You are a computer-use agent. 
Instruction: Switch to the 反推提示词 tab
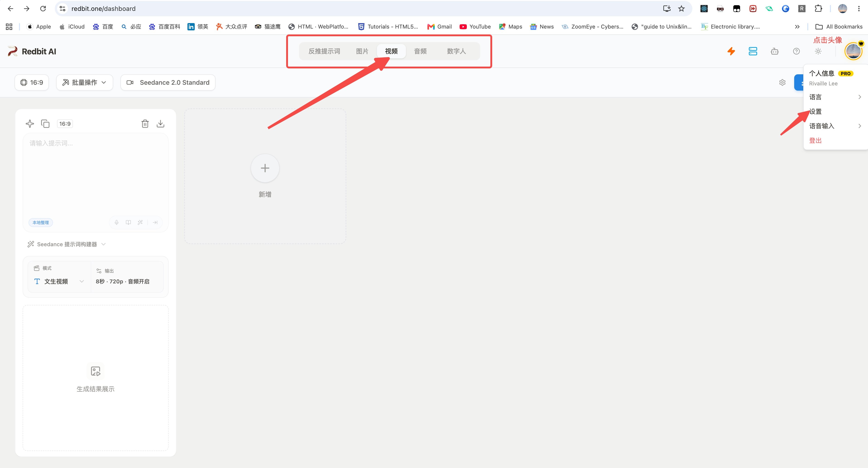pos(324,51)
